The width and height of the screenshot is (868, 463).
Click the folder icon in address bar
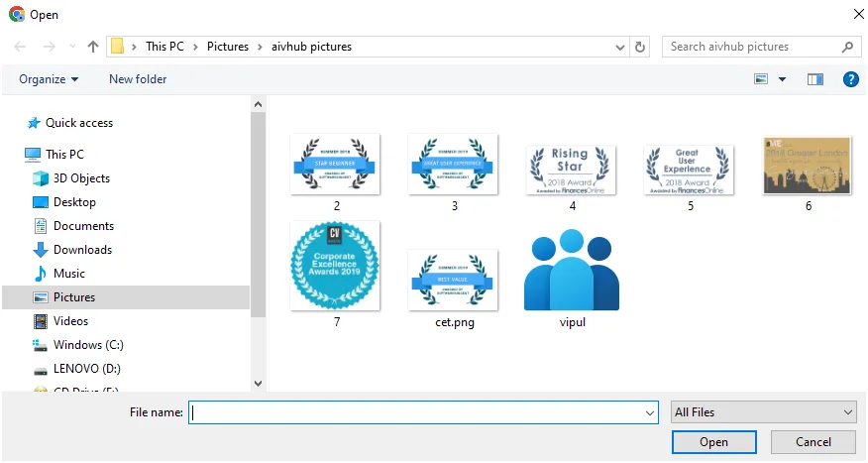pyautogui.click(x=117, y=46)
